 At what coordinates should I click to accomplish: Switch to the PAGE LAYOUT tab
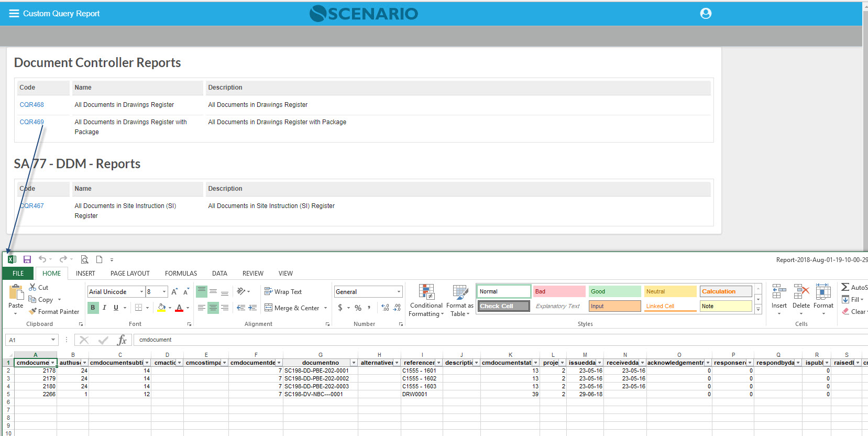(x=130, y=274)
